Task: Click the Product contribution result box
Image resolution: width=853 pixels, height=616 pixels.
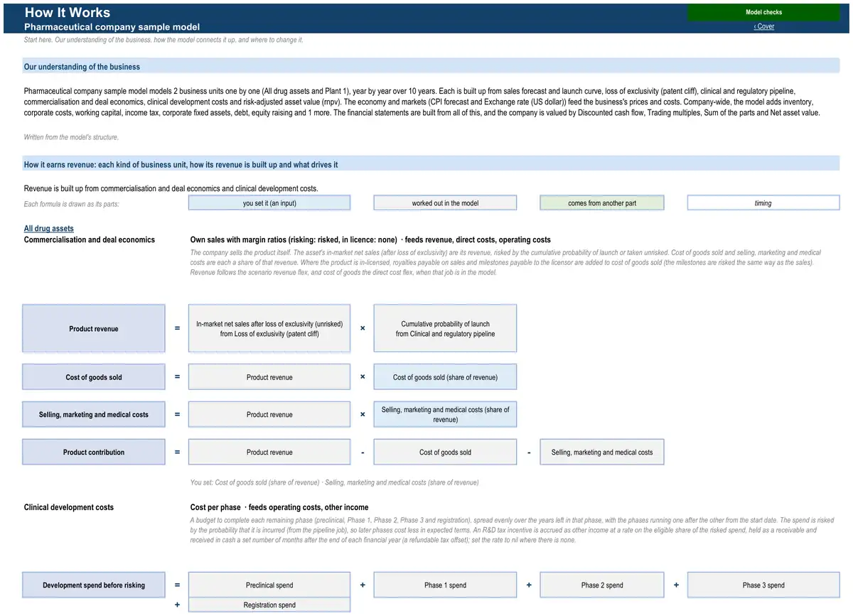Action: [x=94, y=452]
